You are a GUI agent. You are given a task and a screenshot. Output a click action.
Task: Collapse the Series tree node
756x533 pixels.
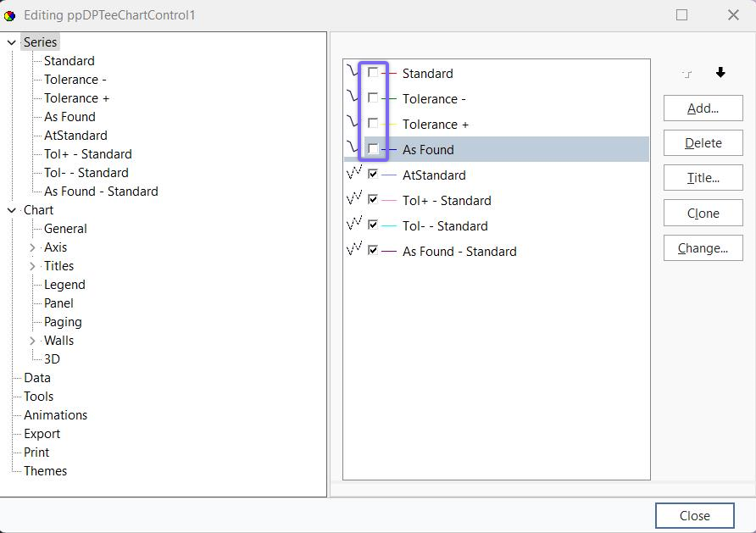(12, 42)
